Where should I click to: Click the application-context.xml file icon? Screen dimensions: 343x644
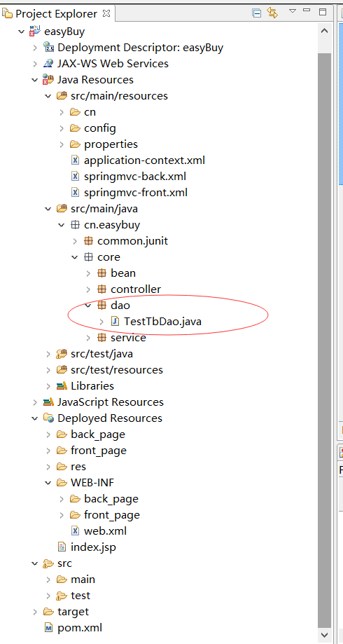75,160
